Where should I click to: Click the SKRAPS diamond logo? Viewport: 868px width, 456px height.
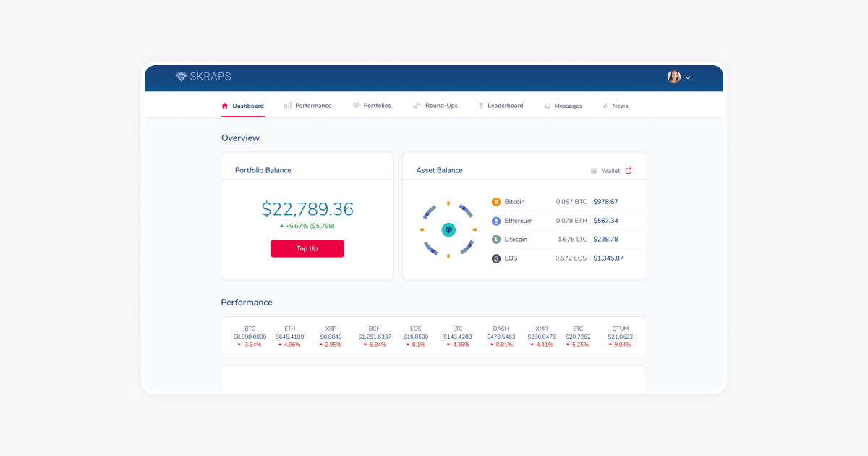[180, 76]
